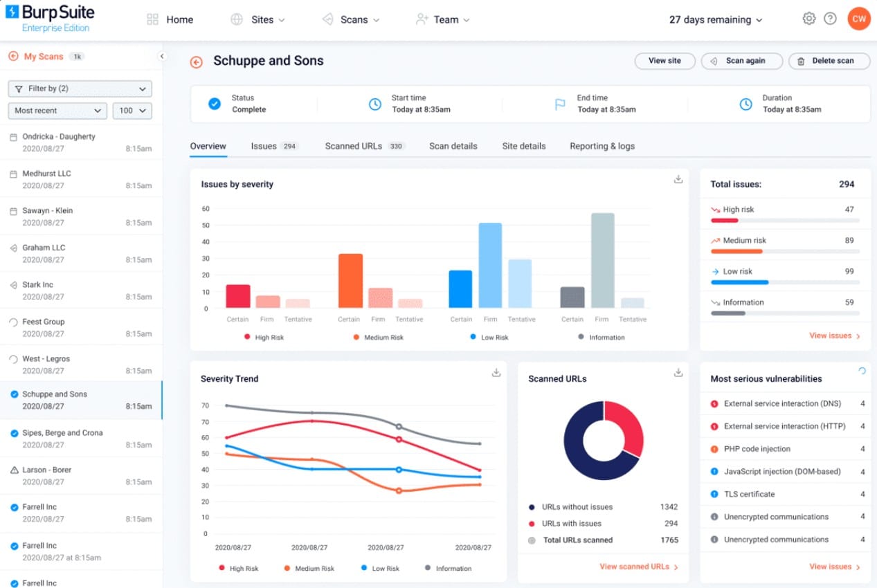877x588 pixels.
Task: Download the Severity Trend chart
Action: (x=496, y=372)
